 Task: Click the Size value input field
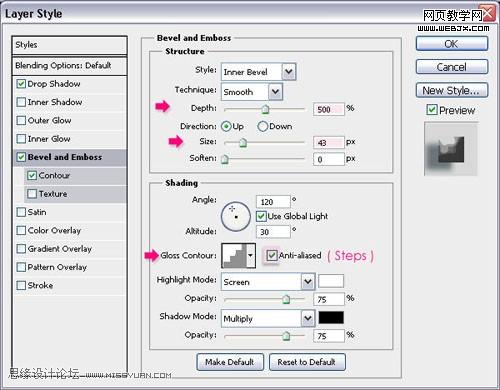click(x=328, y=143)
